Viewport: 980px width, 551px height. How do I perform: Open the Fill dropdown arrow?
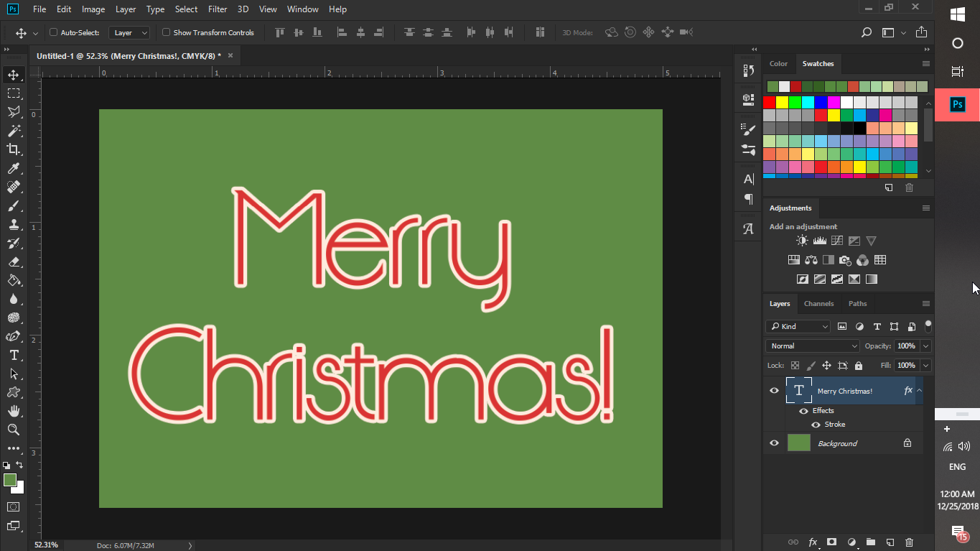925,366
